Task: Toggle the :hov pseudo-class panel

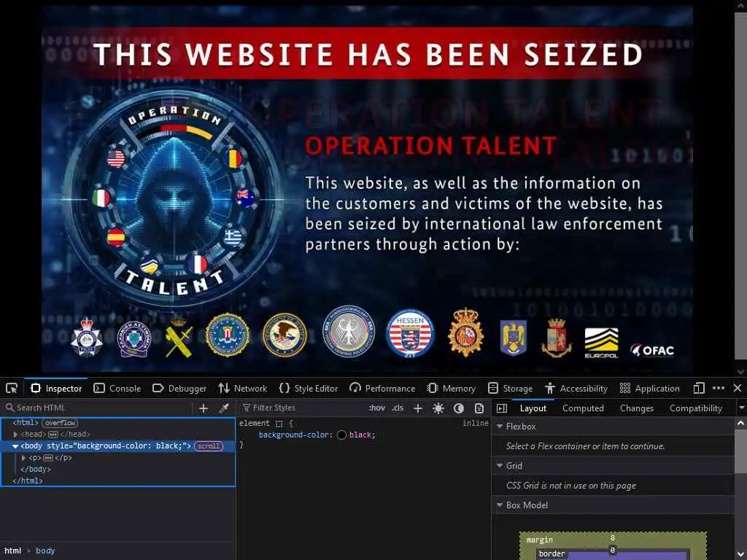Action: tap(377, 408)
